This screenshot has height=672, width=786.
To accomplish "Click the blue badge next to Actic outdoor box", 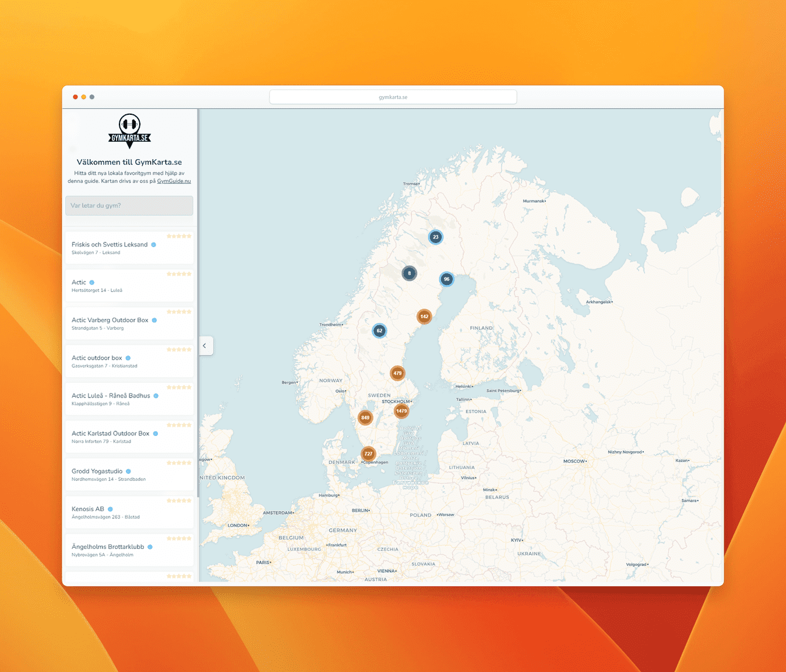I will tap(128, 358).
